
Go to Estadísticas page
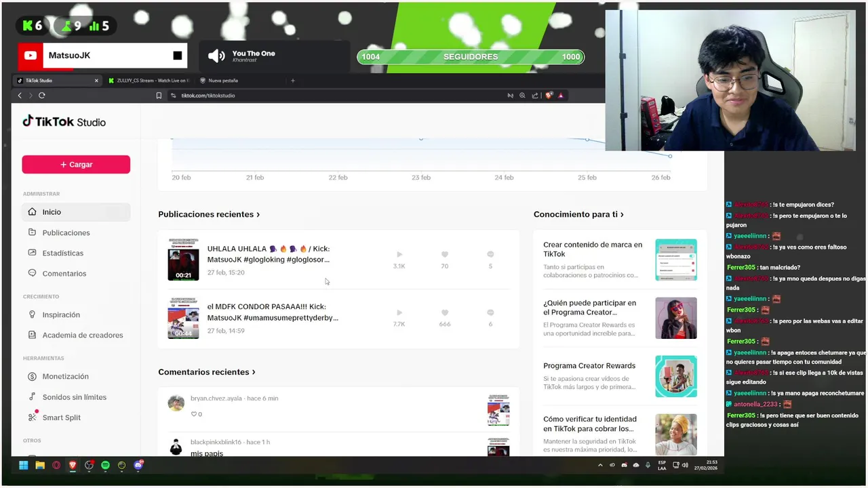click(76, 253)
